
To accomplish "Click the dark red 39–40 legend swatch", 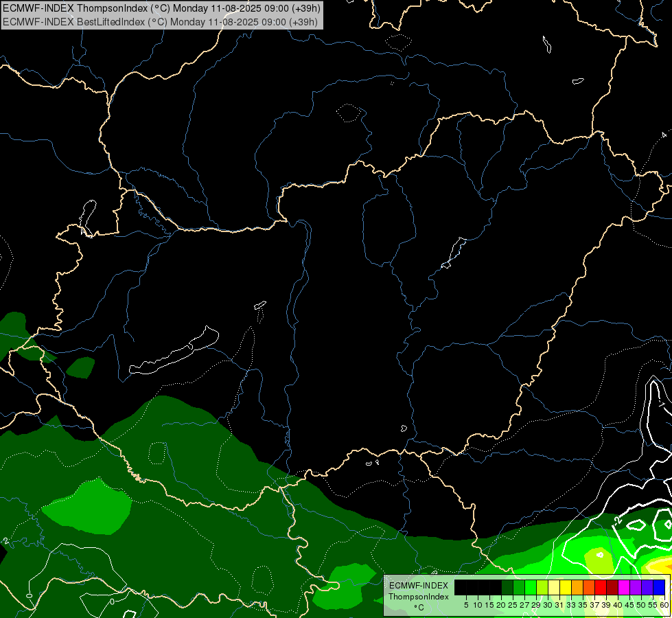I will [612, 587].
